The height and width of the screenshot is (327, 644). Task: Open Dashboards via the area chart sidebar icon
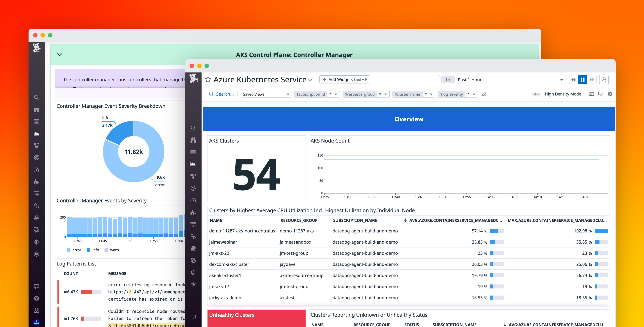point(193,164)
